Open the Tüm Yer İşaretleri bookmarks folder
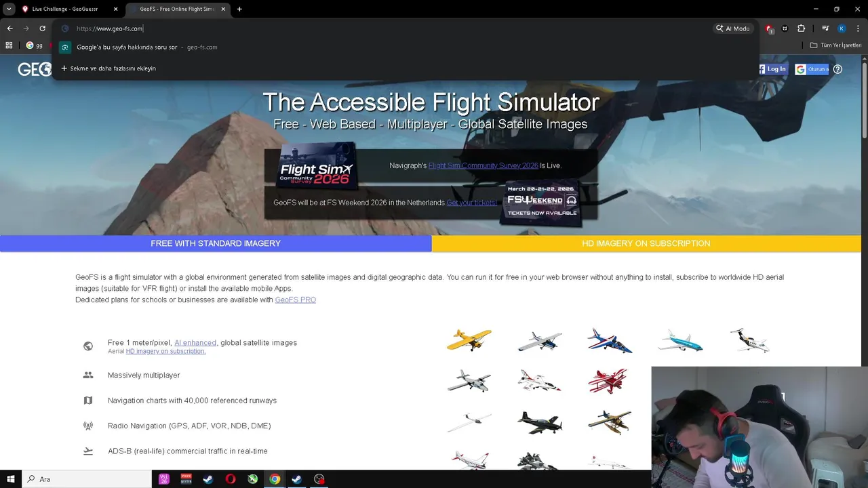This screenshot has width=868, height=488. point(835,45)
